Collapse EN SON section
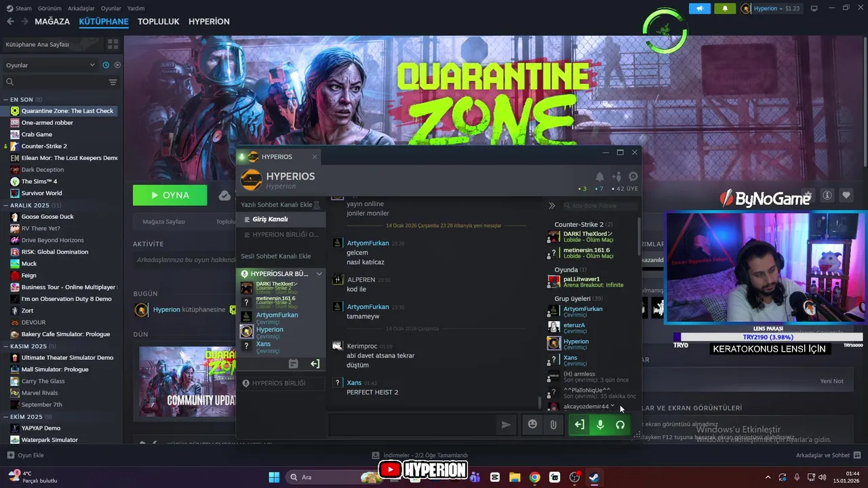The height and width of the screenshot is (488, 868). point(23,100)
